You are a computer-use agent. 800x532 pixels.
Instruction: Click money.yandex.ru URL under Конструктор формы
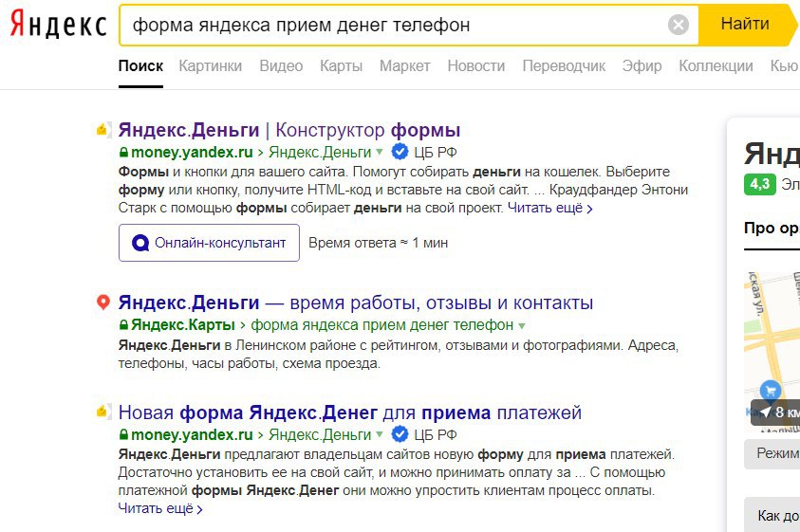pos(192,152)
